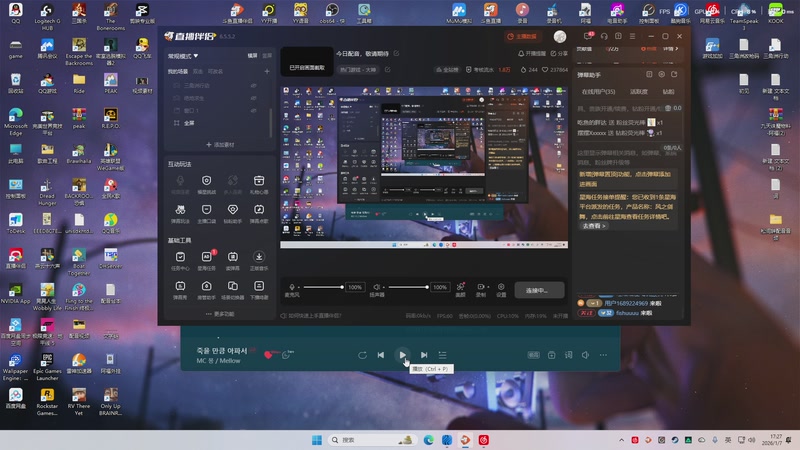
Task: Edit the 热门游戏 category pencil icon
Action: tap(387, 69)
